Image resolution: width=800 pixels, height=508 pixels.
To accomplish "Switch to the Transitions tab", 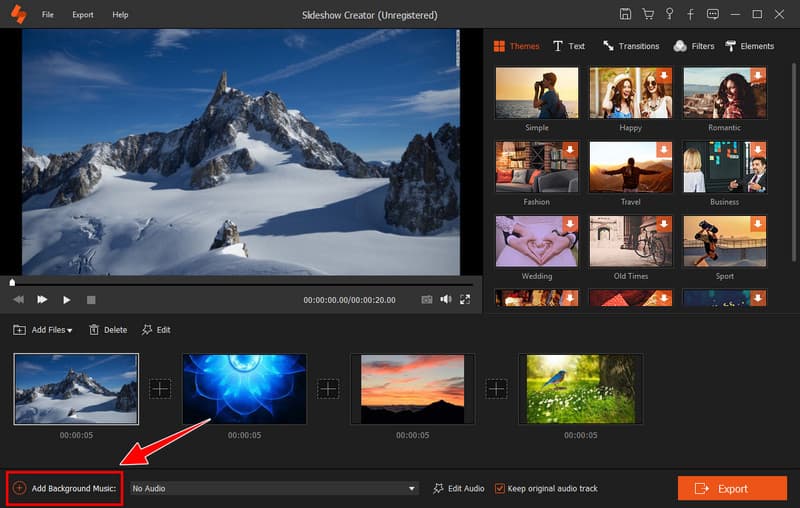I will pos(631,46).
